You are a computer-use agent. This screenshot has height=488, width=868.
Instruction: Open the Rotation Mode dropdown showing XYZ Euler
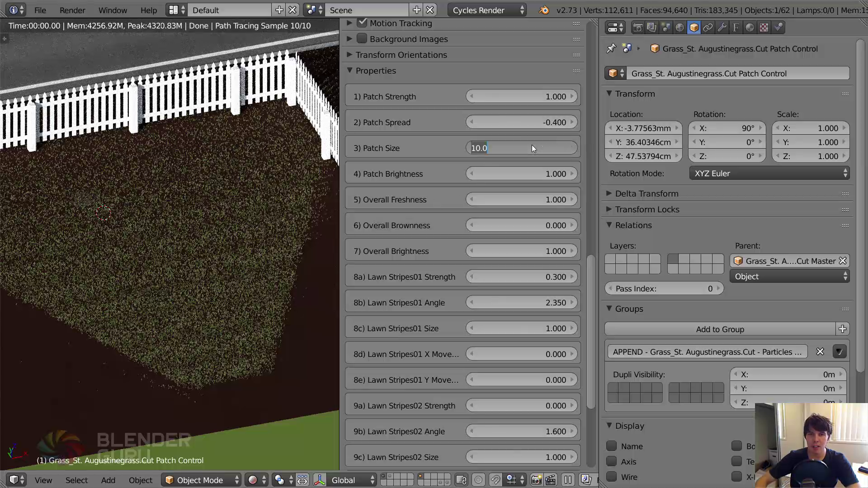769,173
